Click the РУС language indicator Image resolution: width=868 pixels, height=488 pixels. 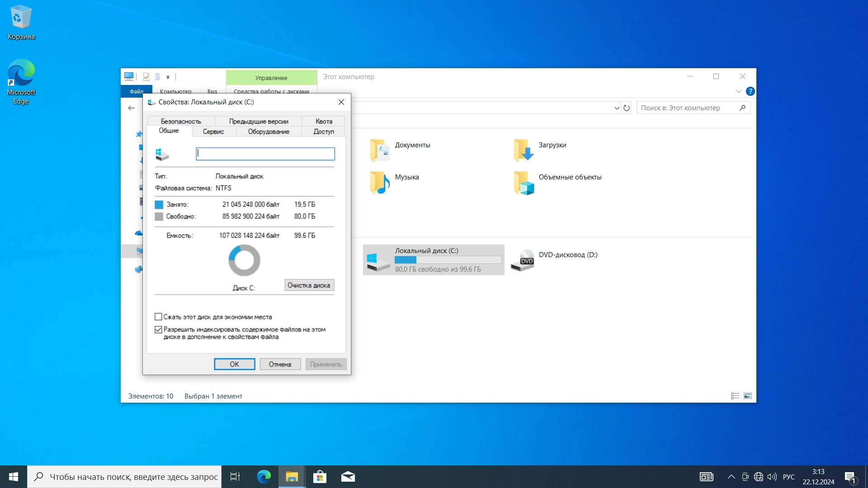click(x=789, y=477)
